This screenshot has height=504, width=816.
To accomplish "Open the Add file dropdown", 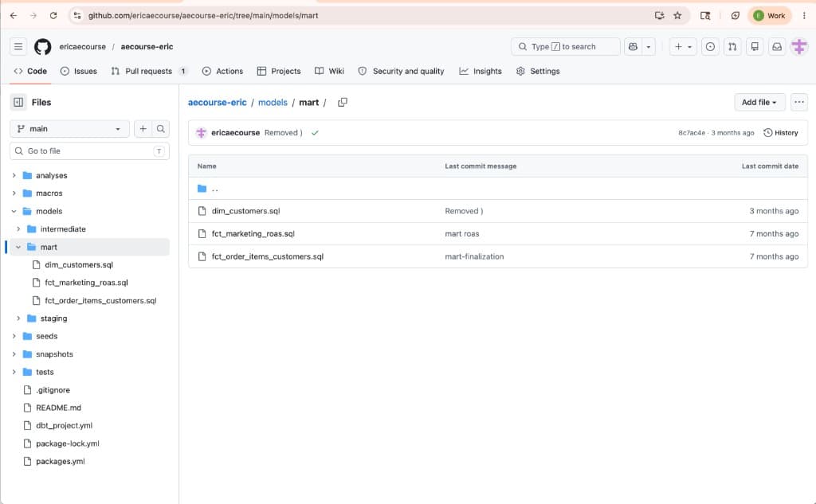I will point(759,103).
